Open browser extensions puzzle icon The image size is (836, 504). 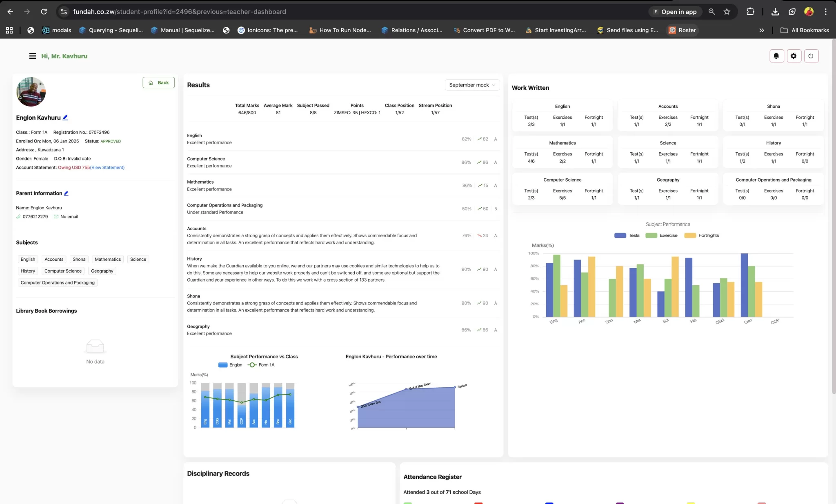(750, 12)
